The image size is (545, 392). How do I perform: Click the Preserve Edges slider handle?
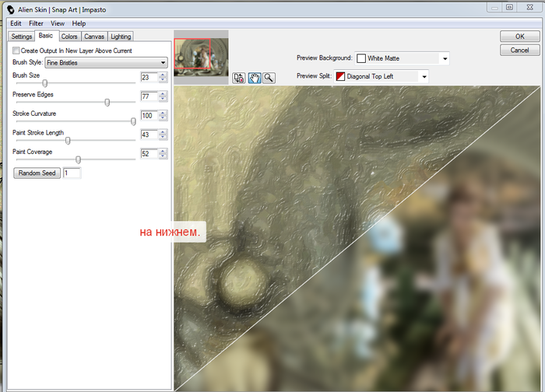click(x=107, y=103)
